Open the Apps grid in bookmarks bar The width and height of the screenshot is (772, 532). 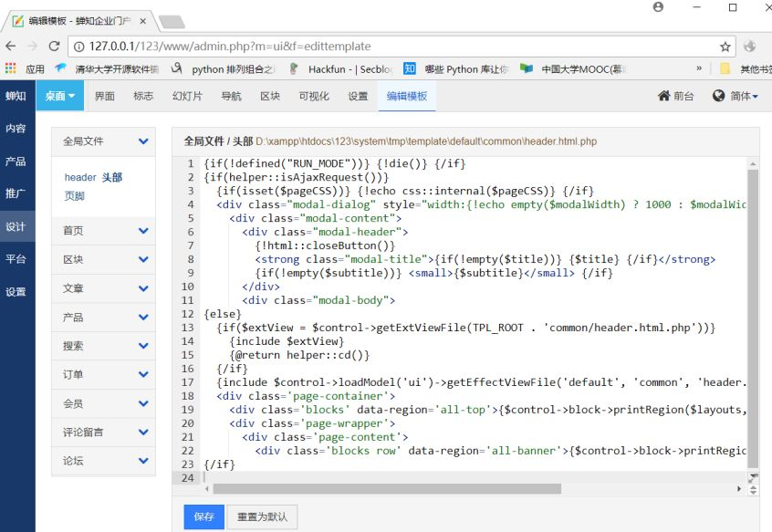tap(11, 68)
